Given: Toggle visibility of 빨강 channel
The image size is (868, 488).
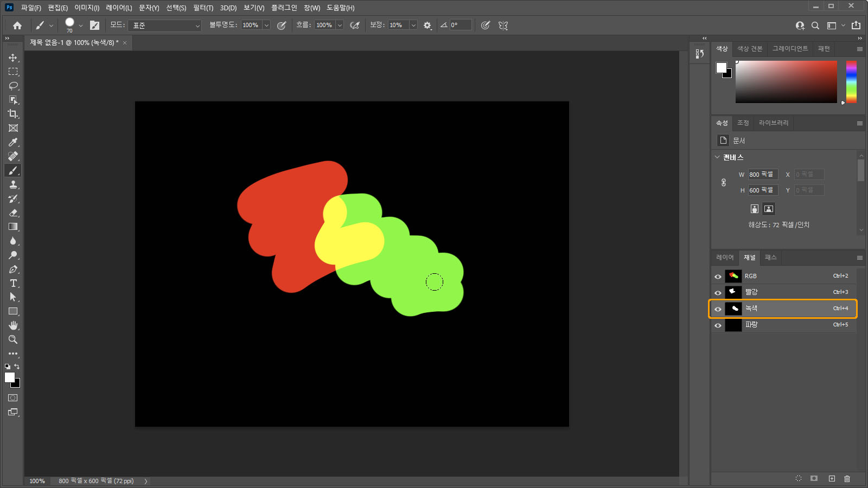Looking at the screenshot, I should coord(718,293).
